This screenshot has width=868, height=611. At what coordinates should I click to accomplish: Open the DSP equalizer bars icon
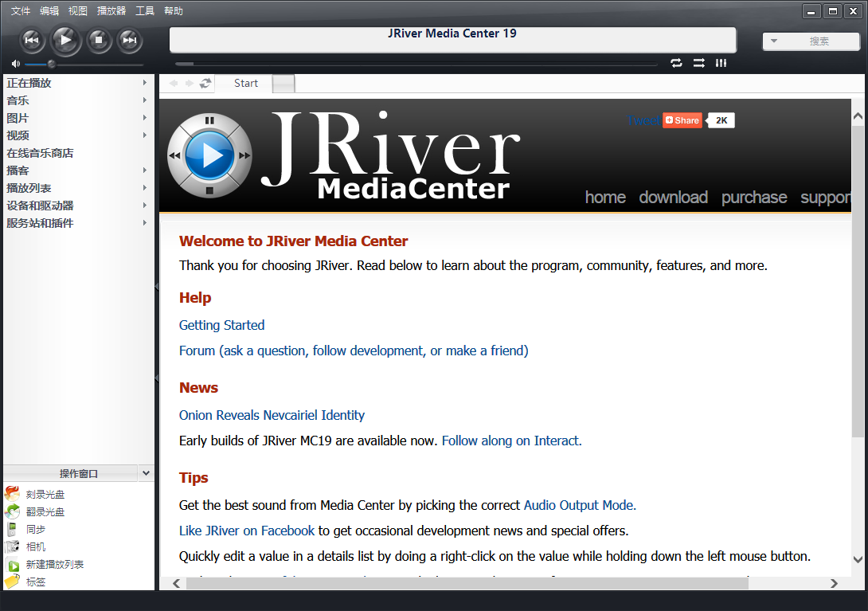point(721,63)
